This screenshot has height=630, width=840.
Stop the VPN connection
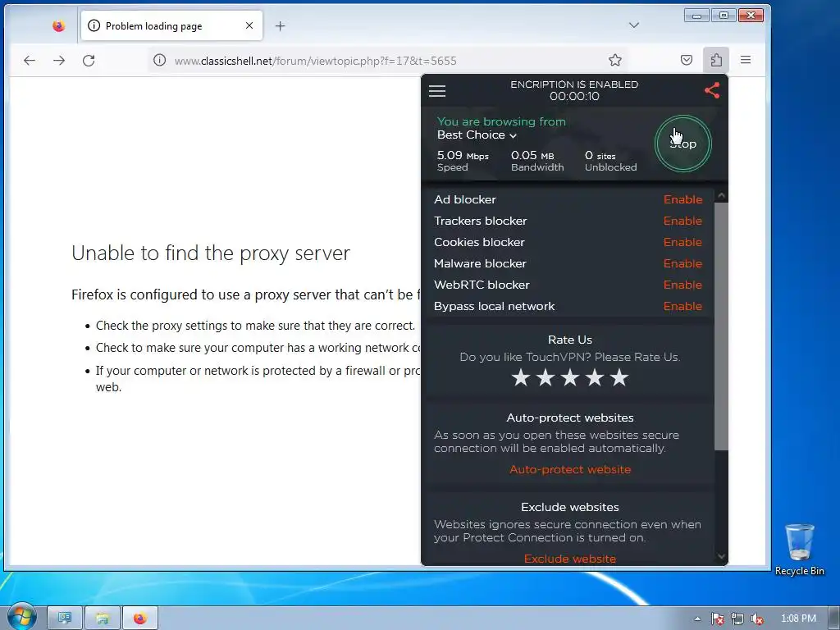(683, 144)
